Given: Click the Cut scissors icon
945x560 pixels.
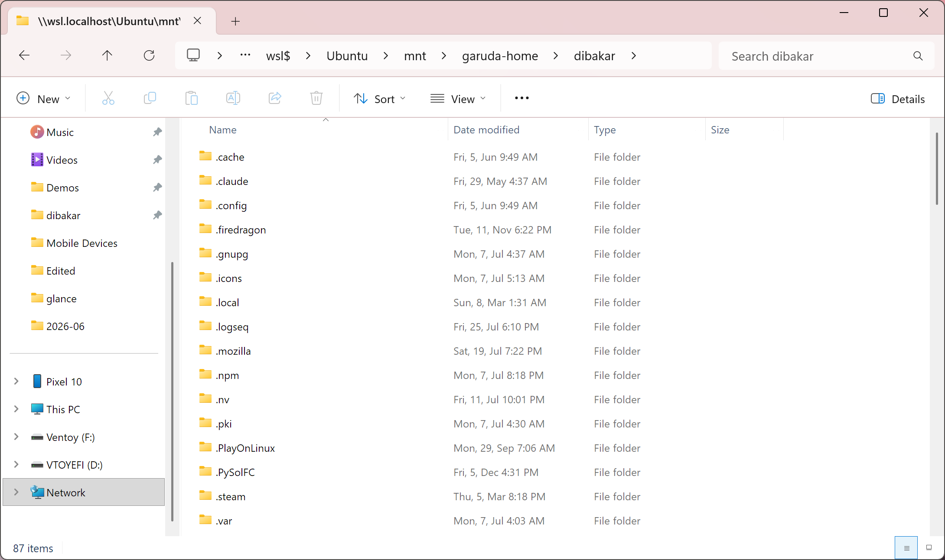Looking at the screenshot, I should click(x=108, y=98).
